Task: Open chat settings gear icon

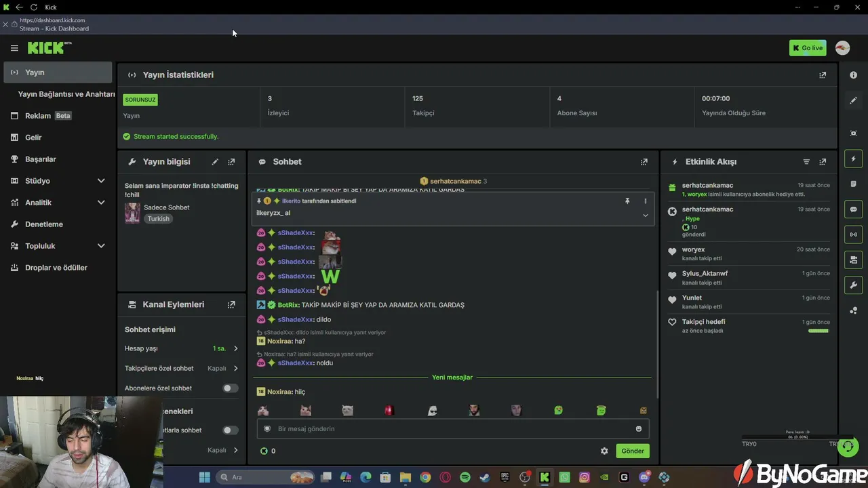Action: tap(604, 451)
